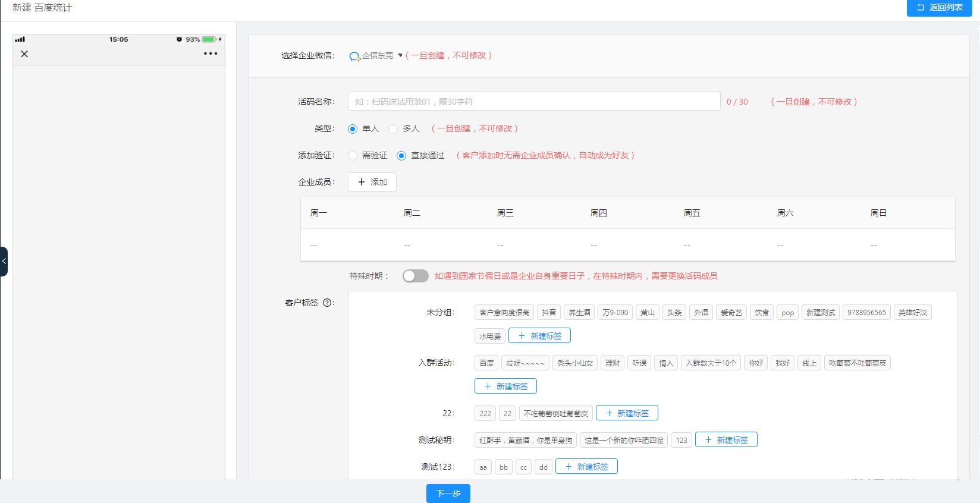Select the 英雄好汉 tag
This screenshot has height=503, width=980.
[x=913, y=312]
